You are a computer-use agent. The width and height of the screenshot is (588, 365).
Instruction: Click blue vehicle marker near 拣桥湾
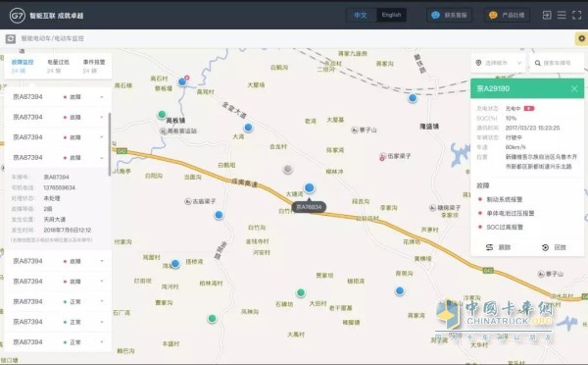tap(175, 264)
